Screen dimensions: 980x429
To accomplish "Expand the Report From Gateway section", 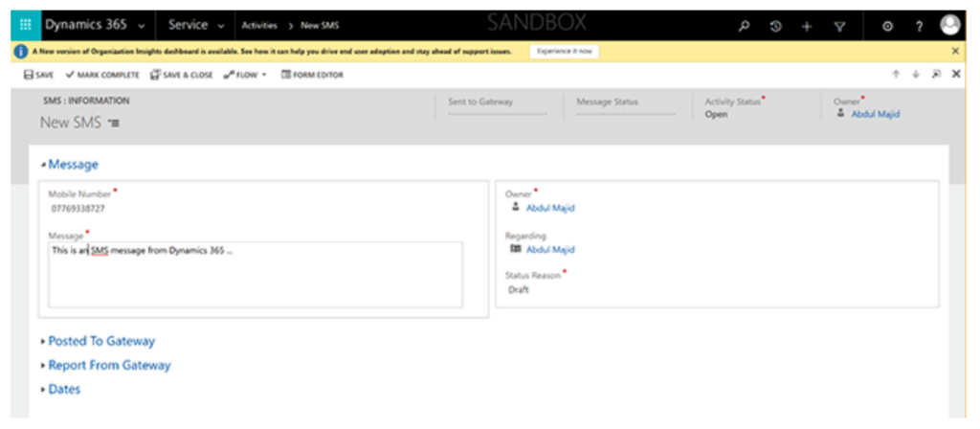I will (x=108, y=365).
